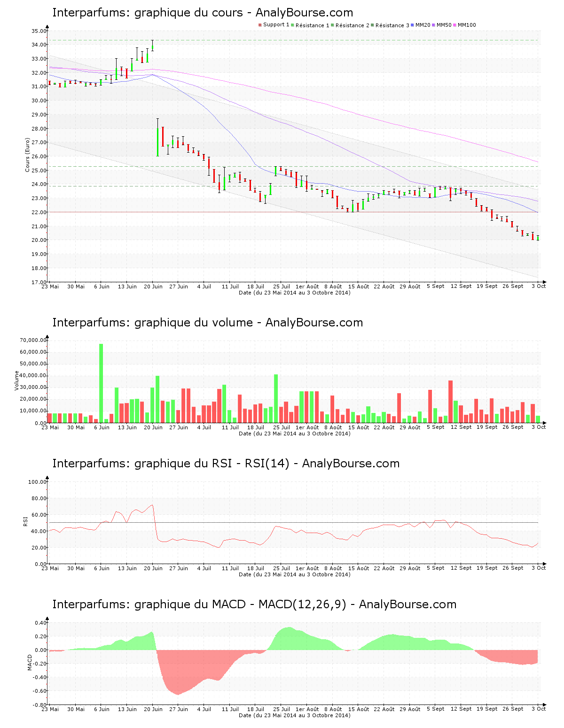Click the red Support 1 legend swatch
The image size is (564, 728).
pos(260,25)
